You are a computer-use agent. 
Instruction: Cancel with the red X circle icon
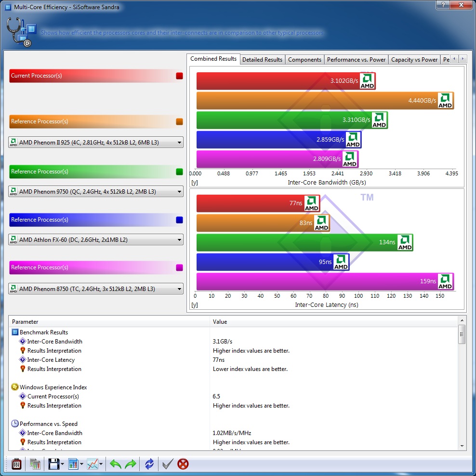click(x=183, y=464)
